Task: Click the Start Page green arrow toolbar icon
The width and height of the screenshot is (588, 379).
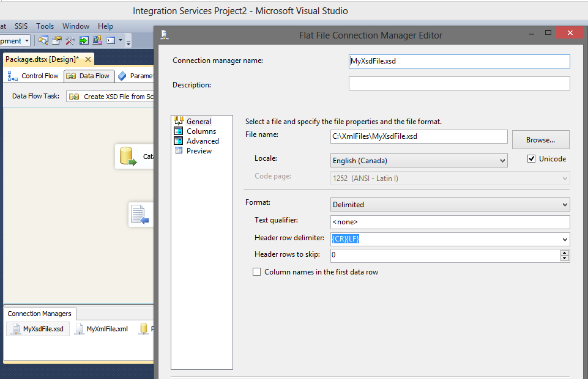Action: [84, 40]
